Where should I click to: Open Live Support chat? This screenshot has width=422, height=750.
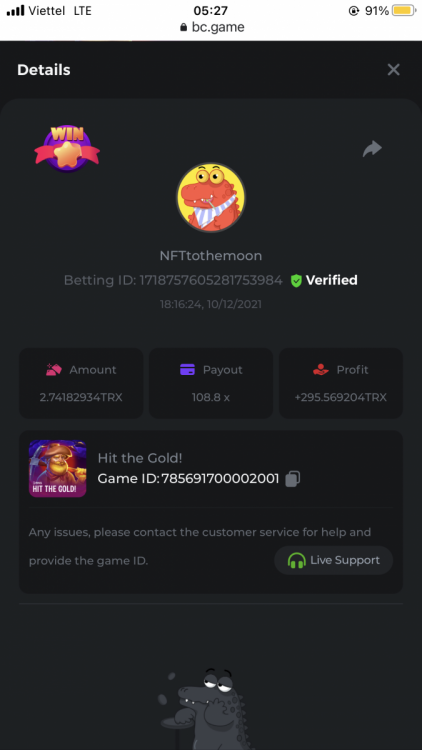(333, 560)
